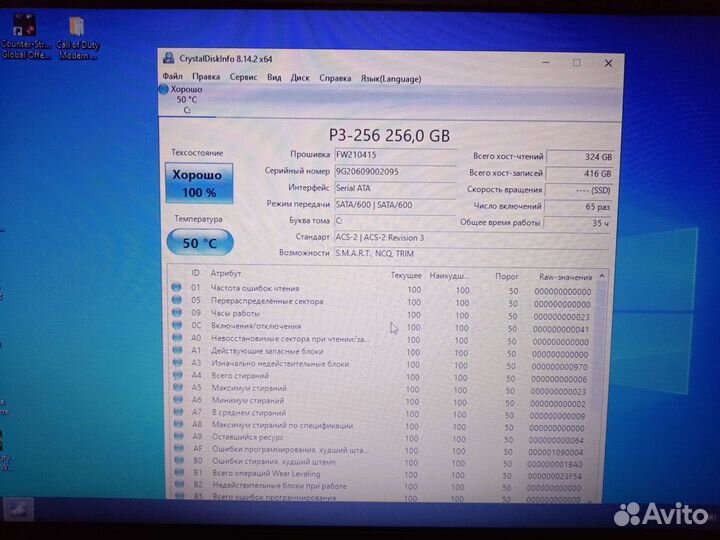Image resolution: width=720 pixels, height=540 pixels.
Task: Click the status circle icon for attribute A0
Action: click(x=177, y=337)
